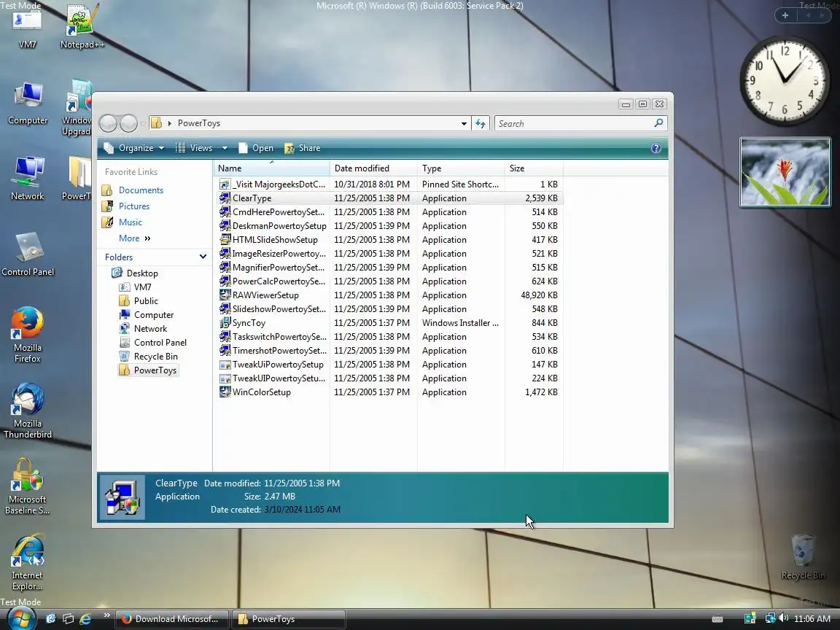Select the CmdHerePowertoySetup file icon
This screenshot has width=840, height=630.
click(x=225, y=212)
